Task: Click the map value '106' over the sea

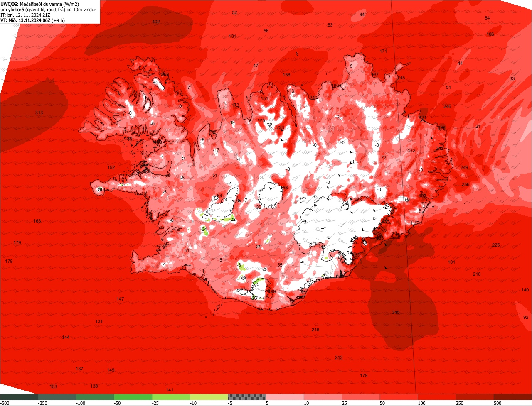Action: 490,34
